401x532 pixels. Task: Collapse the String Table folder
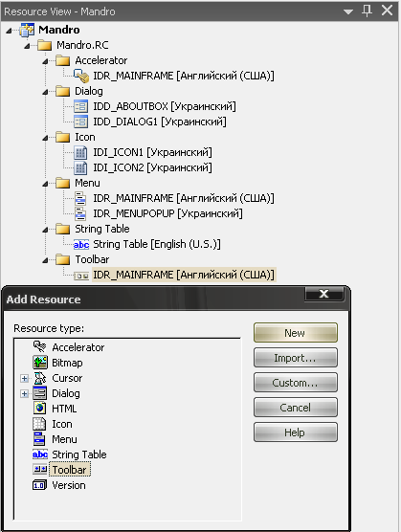coord(45,230)
